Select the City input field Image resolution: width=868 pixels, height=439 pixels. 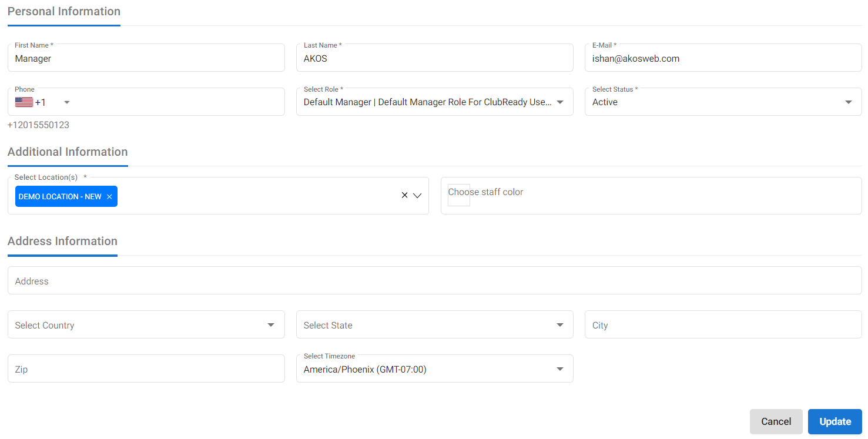722,325
